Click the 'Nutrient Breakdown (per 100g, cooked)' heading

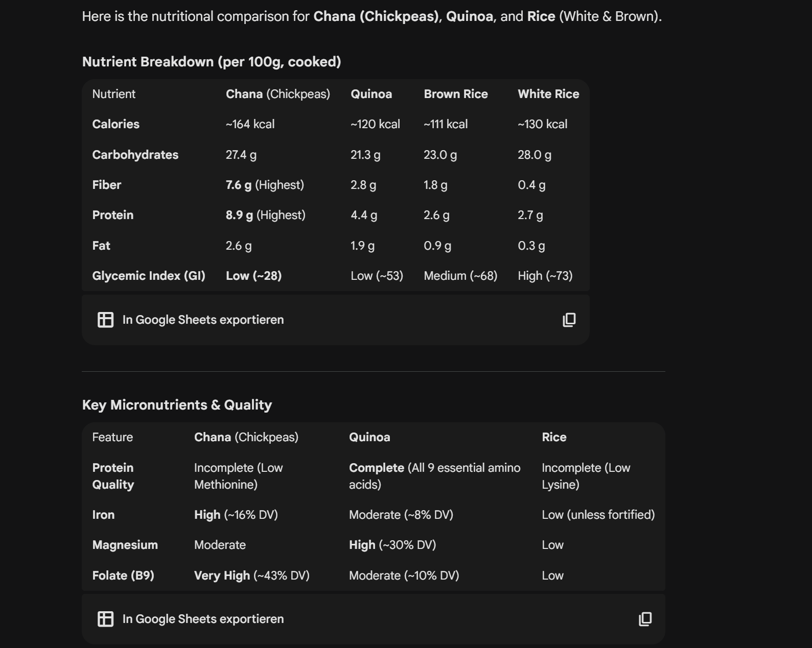(x=212, y=62)
